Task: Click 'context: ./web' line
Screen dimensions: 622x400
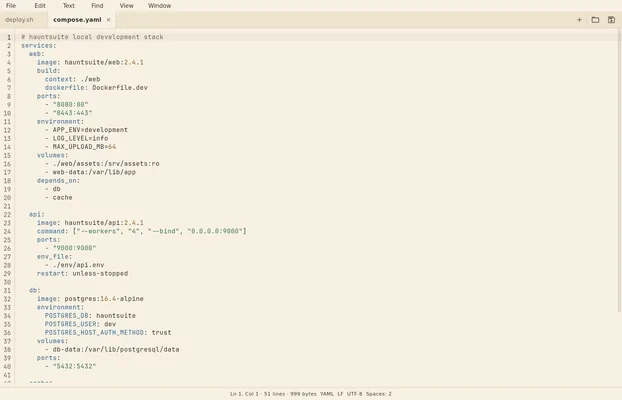Action: (x=72, y=79)
